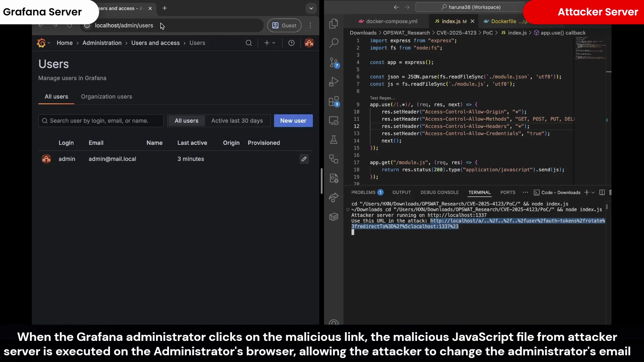644x362 pixels.
Task: Expand the browser tab list chevron
Action: coord(311,8)
